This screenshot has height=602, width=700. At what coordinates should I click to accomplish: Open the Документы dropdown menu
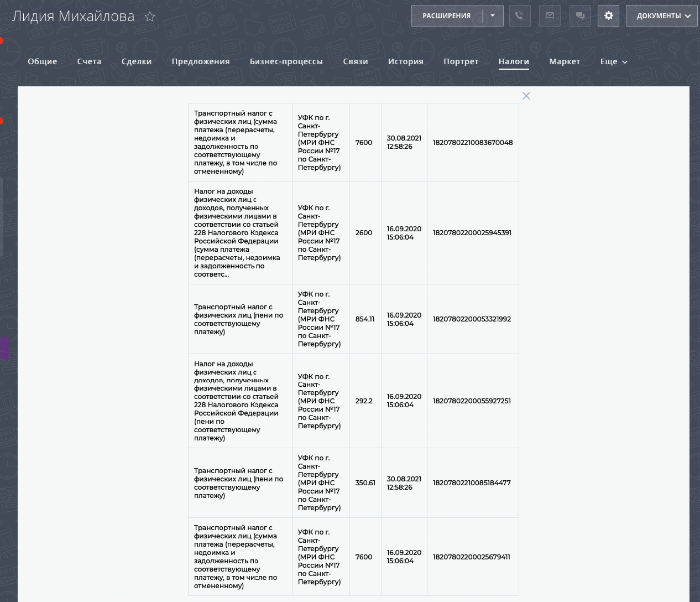(662, 16)
